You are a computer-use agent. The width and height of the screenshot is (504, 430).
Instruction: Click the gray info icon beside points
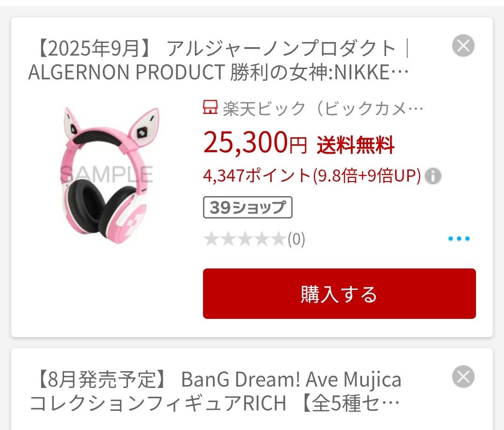(x=433, y=176)
